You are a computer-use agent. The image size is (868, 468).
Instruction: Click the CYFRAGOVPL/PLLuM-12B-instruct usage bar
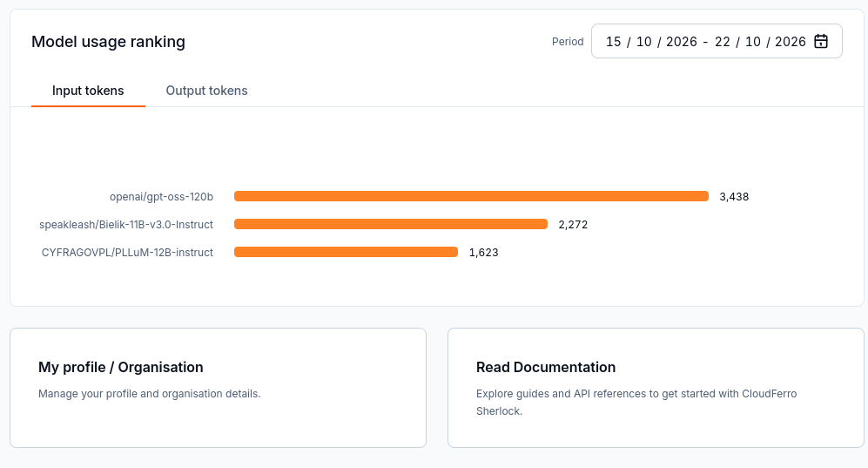click(x=346, y=252)
